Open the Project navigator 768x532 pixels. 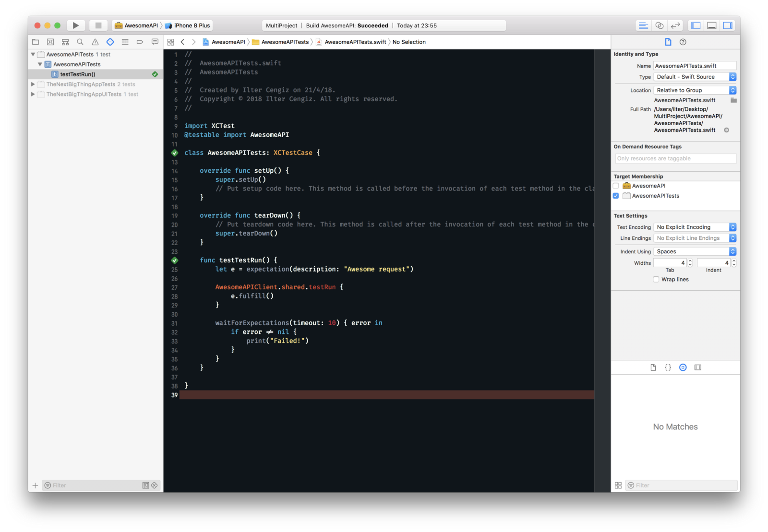[36, 42]
